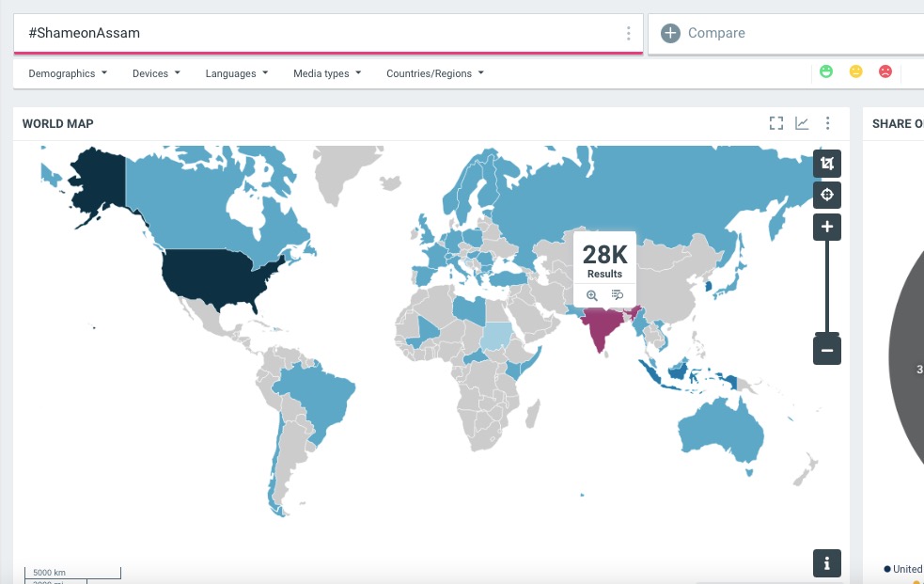Expand the Demographics filter dropdown
This screenshot has width=924, height=584.
click(x=68, y=73)
